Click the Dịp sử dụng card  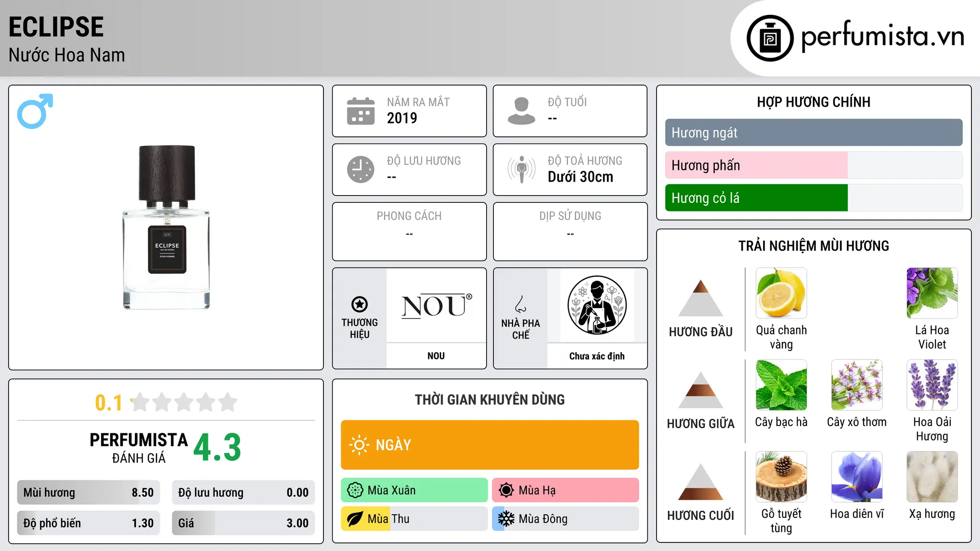570,231
